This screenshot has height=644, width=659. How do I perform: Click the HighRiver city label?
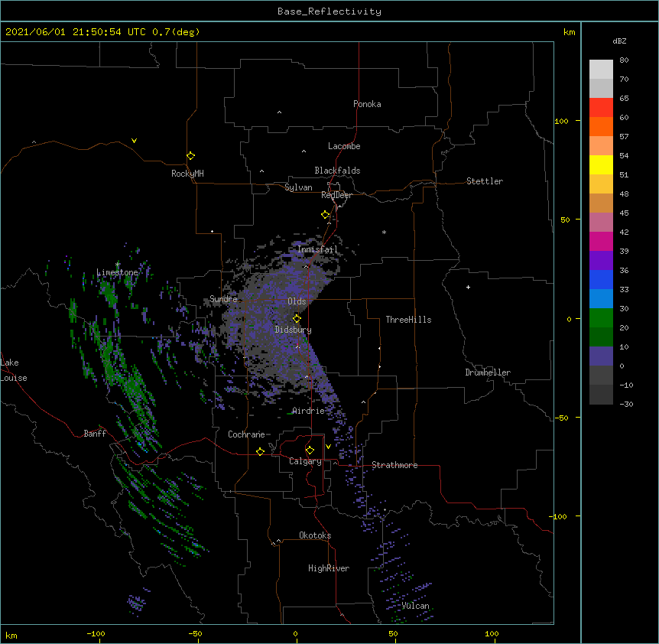point(329,568)
